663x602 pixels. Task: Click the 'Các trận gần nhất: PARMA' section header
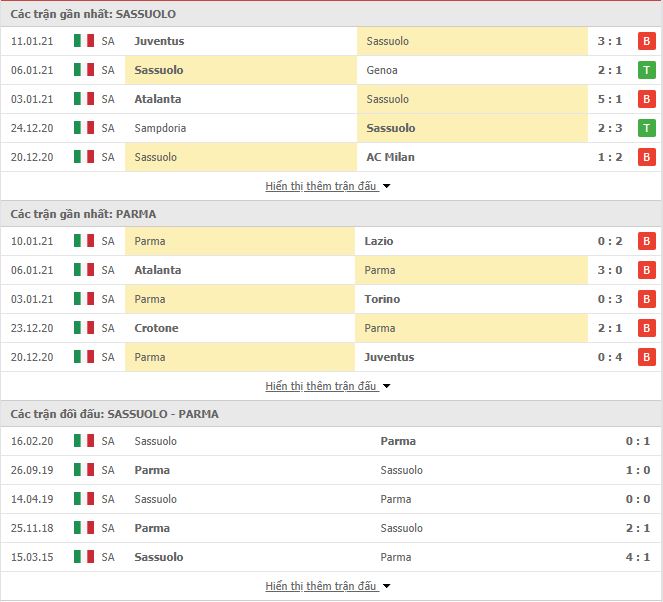(x=83, y=214)
